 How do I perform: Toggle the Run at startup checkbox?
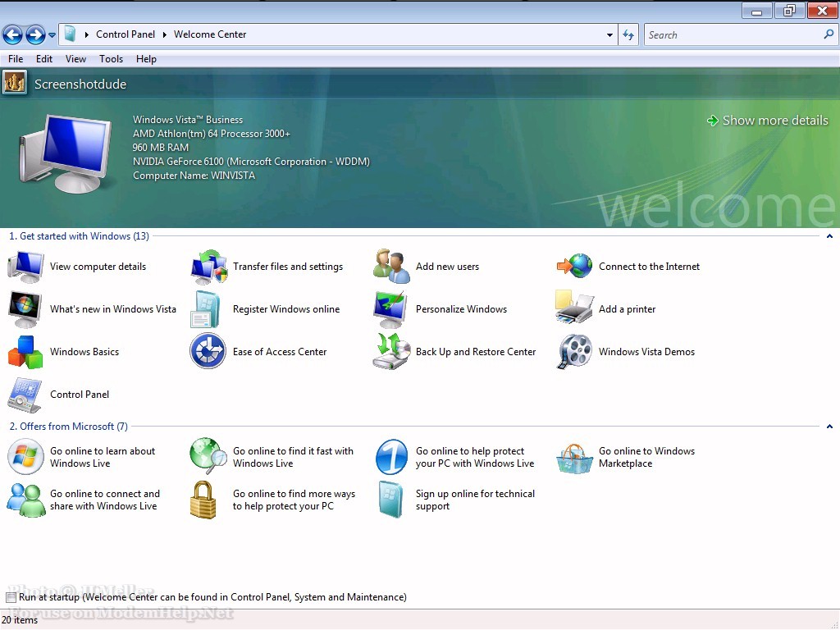[11, 597]
